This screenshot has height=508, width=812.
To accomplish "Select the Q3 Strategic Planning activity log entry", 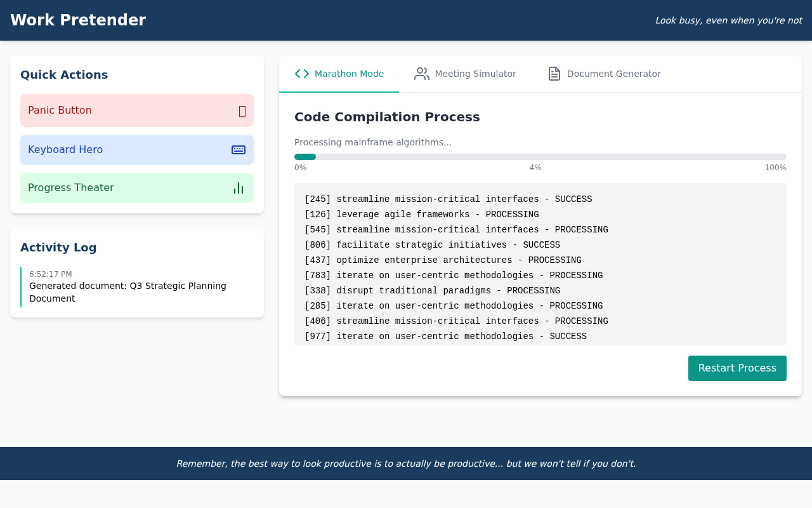I will (x=128, y=292).
